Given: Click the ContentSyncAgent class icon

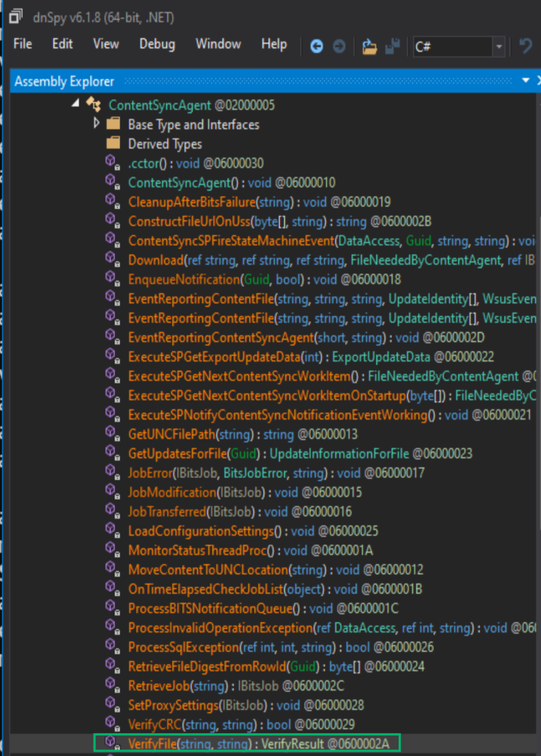Looking at the screenshot, I should [x=94, y=104].
